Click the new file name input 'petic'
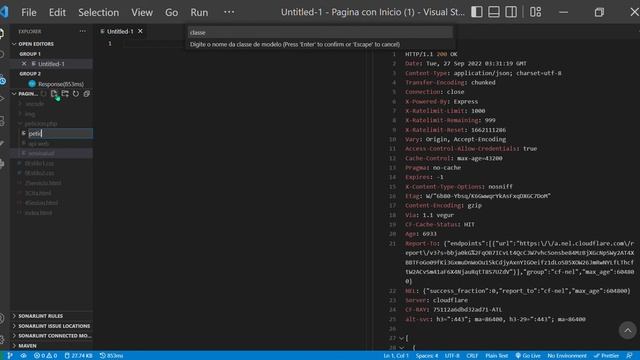Image resolution: width=640 pixels, height=360 pixels. (60, 133)
